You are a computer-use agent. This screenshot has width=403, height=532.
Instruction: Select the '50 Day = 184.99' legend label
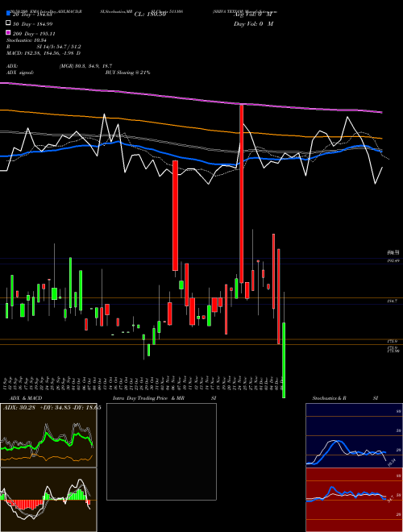pyautogui.click(x=32, y=23)
